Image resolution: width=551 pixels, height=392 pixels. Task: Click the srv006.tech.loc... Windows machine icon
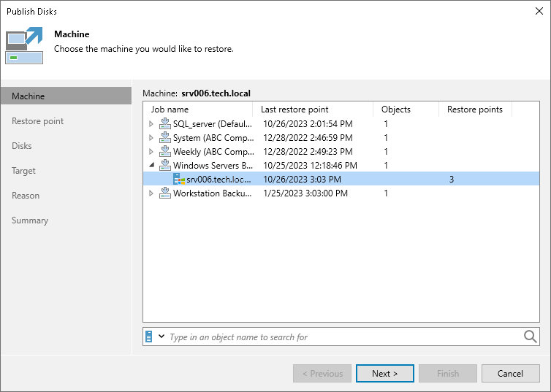click(179, 180)
